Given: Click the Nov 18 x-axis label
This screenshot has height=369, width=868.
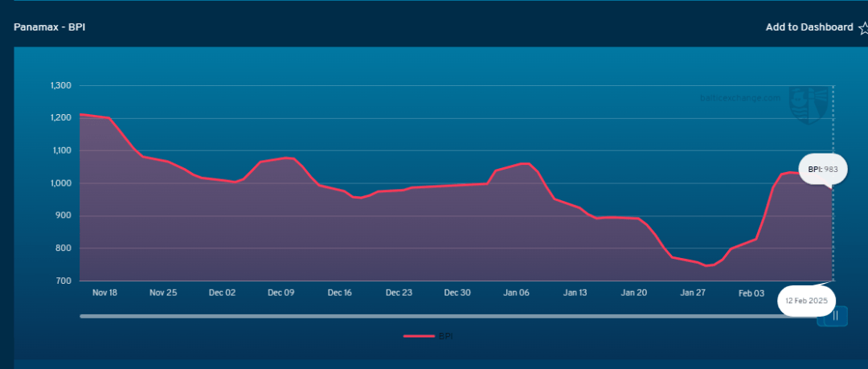Looking at the screenshot, I should pyautogui.click(x=104, y=293).
